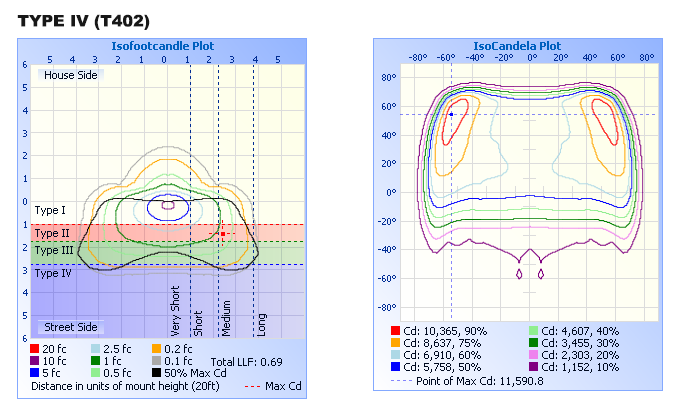Screen dimensions: 680x416
Task: Select the blue 5 fc legend swatch
Action: (37, 372)
